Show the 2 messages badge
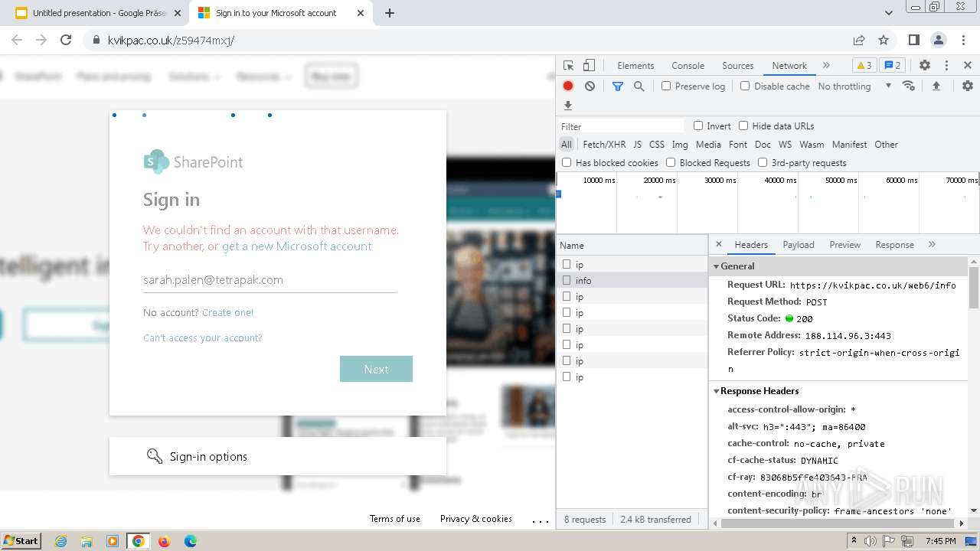 point(892,65)
